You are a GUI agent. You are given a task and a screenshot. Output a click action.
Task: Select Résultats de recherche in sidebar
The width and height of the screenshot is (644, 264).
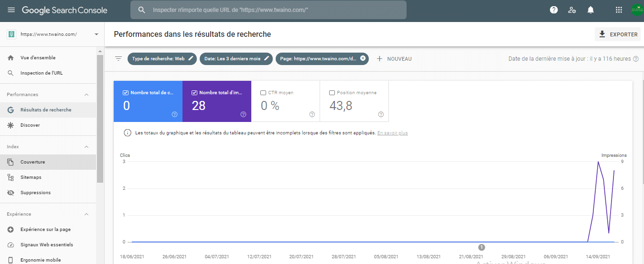coord(48,110)
